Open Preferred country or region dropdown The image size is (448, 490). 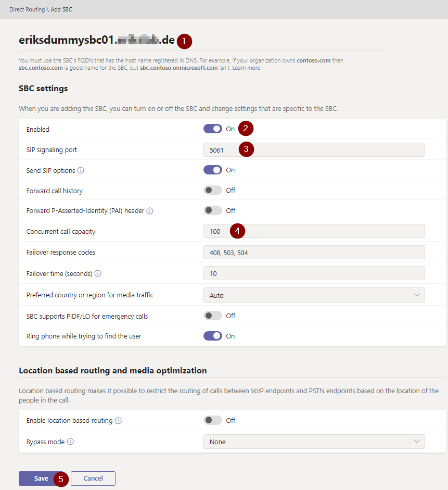point(314,295)
